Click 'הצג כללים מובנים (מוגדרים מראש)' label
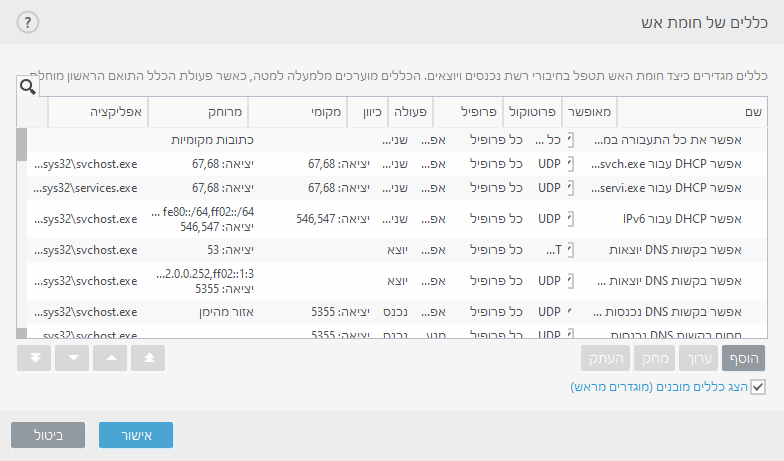The width and height of the screenshot is (784, 461). point(659,387)
